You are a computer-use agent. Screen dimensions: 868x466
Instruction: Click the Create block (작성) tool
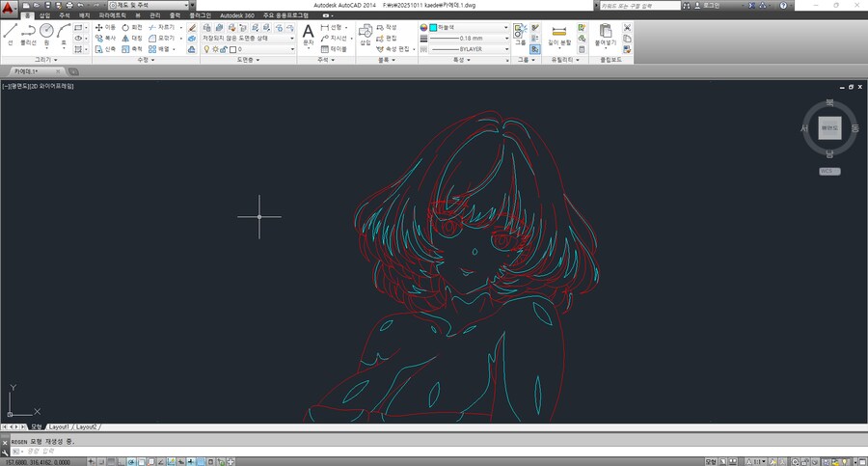[x=387, y=27]
